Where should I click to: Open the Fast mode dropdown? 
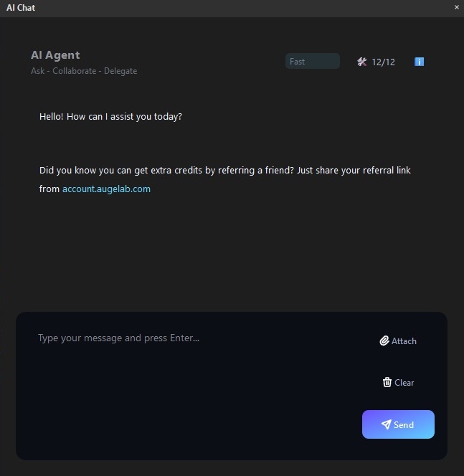point(312,62)
